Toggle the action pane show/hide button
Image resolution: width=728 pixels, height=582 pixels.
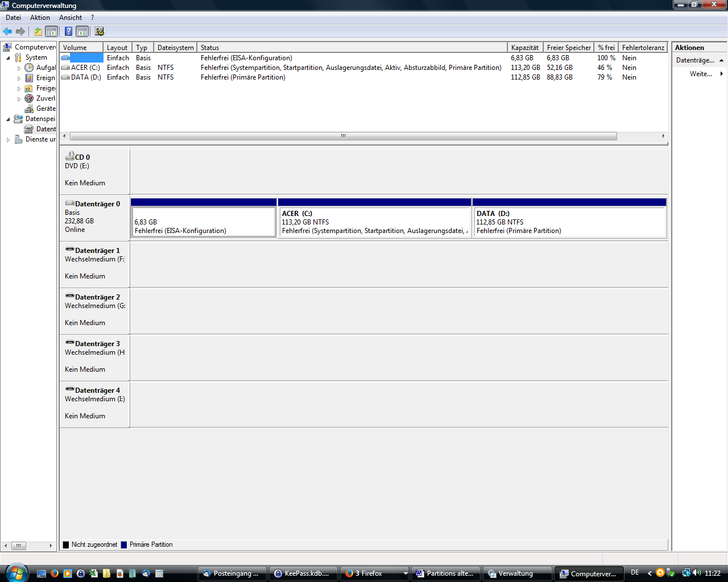82,32
